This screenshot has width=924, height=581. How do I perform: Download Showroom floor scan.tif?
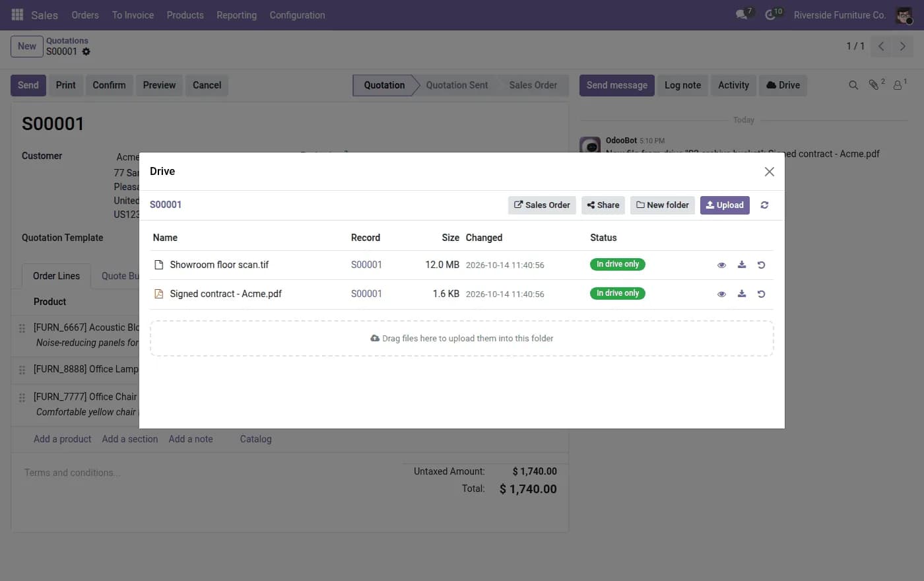tap(742, 265)
